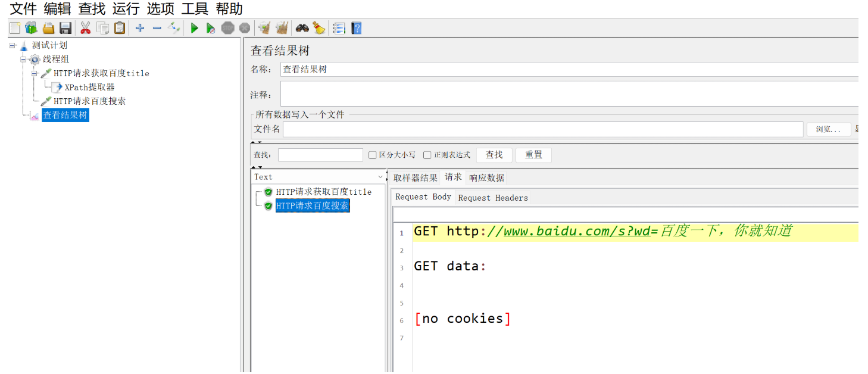Click the 注释 comment text area

click(569, 93)
